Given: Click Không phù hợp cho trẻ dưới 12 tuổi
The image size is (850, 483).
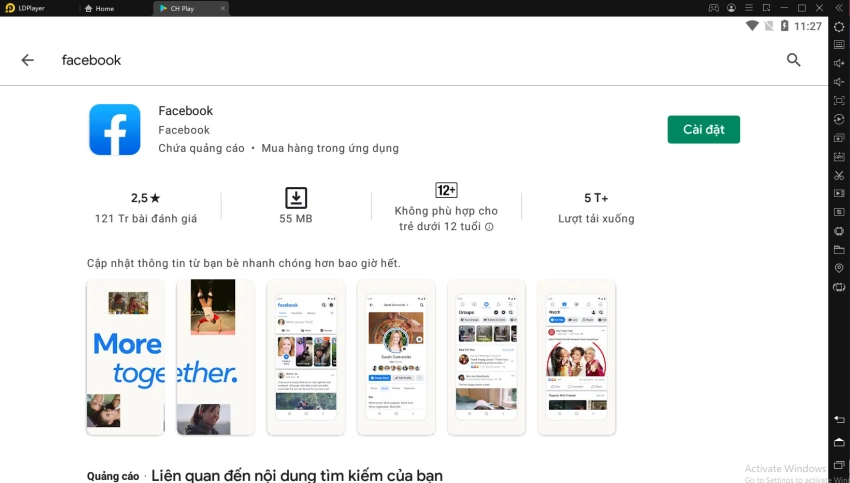Looking at the screenshot, I should (446, 218).
